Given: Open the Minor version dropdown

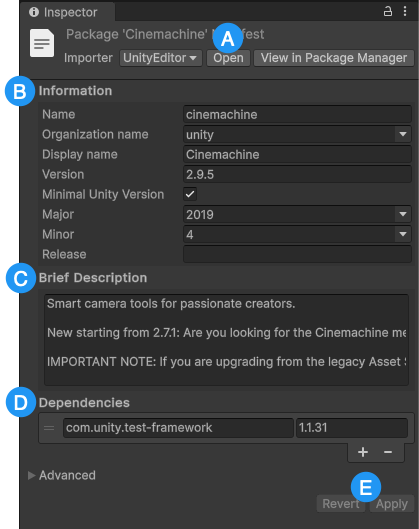Looking at the screenshot, I should tap(297, 234).
